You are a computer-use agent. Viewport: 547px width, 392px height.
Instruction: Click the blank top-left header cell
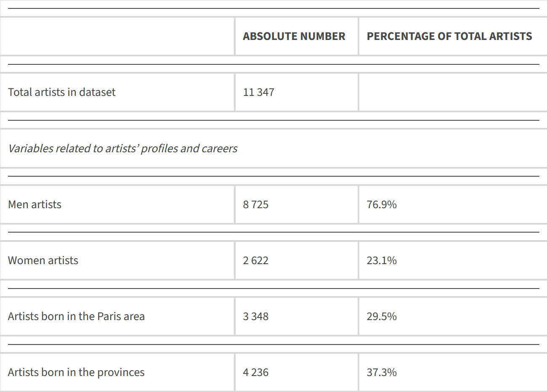click(x=117, y=37)
